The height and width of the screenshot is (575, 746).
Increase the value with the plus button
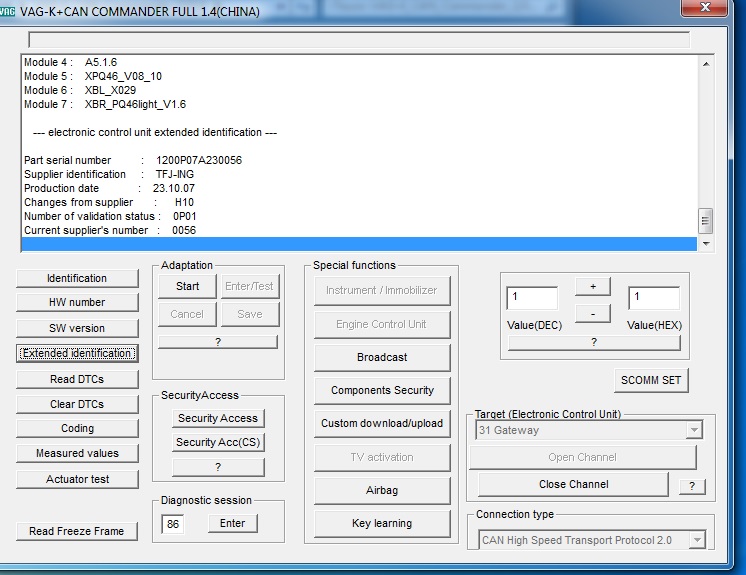pos(592,287)
